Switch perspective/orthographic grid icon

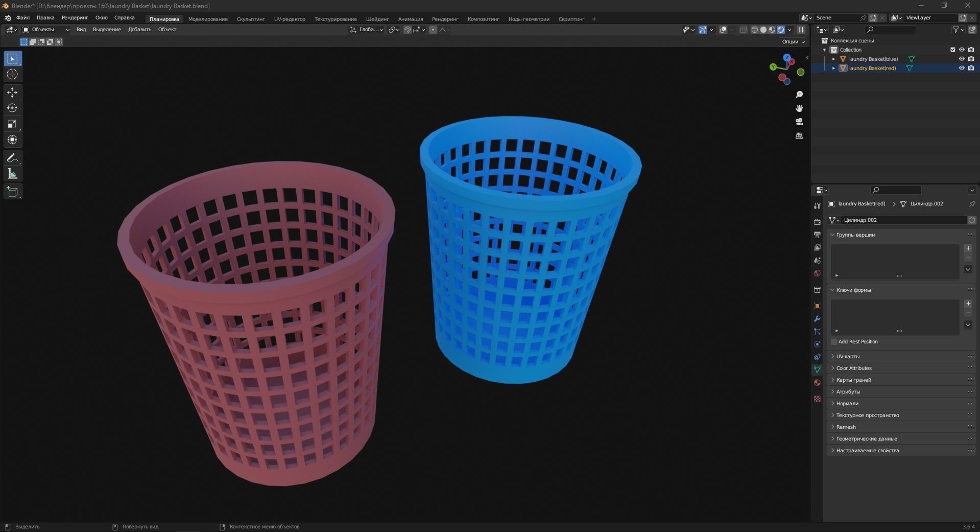(799, 135)
